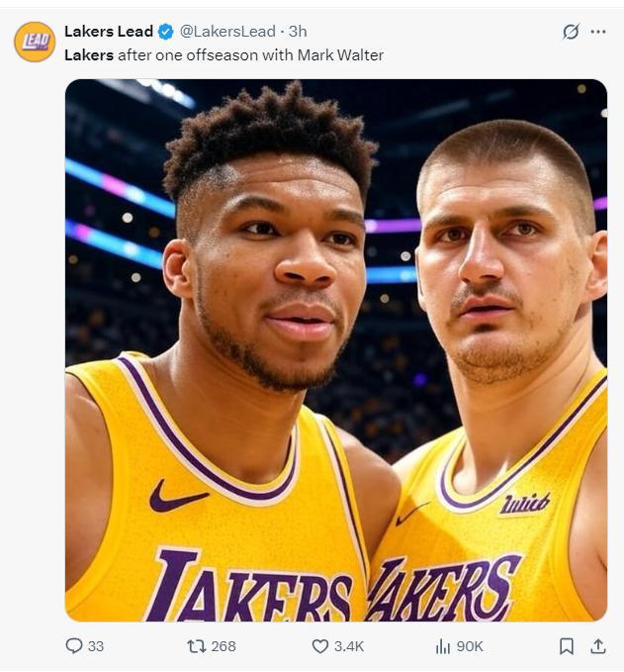624x672 pixels.
Task: Click the share upload arrow icon
Action: [x=597, y=646]
